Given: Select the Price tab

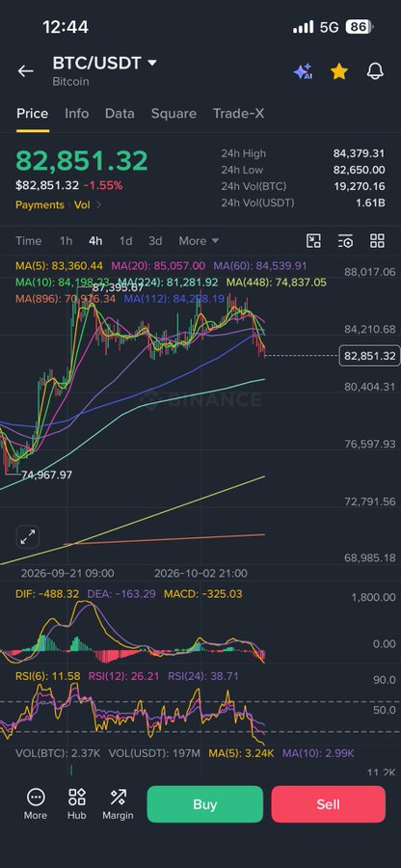Looking at the screenshot, I should 32,114.
